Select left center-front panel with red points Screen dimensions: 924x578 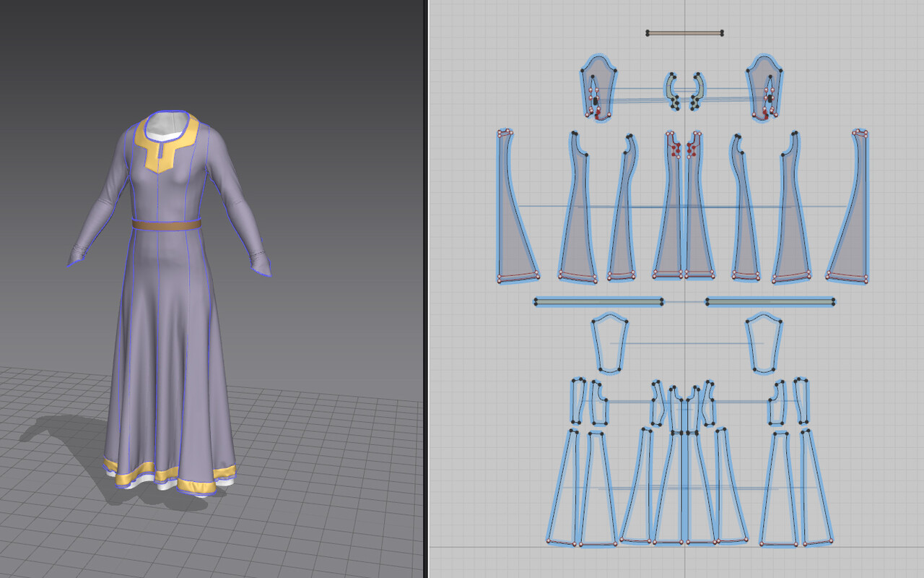coord(670,224)
